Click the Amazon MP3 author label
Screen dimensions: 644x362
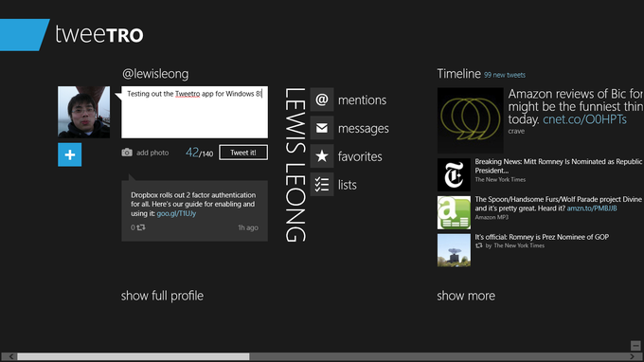click(492, 217)
